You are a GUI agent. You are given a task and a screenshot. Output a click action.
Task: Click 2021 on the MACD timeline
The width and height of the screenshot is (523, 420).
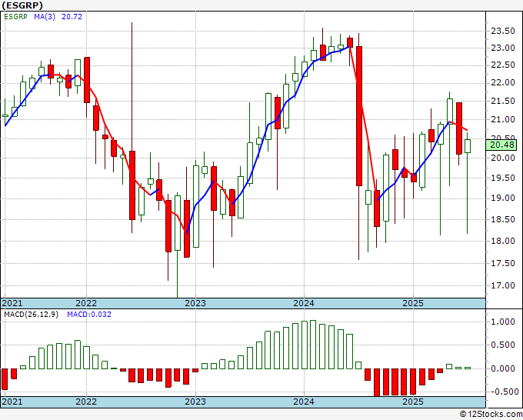[x=12, y=402]
